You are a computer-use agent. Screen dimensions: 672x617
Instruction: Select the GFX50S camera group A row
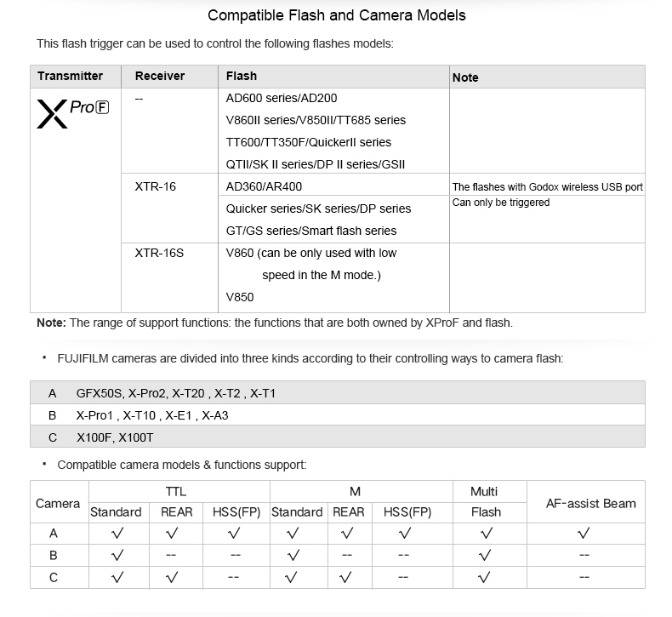pyautogui.click(x=175, y=393)
